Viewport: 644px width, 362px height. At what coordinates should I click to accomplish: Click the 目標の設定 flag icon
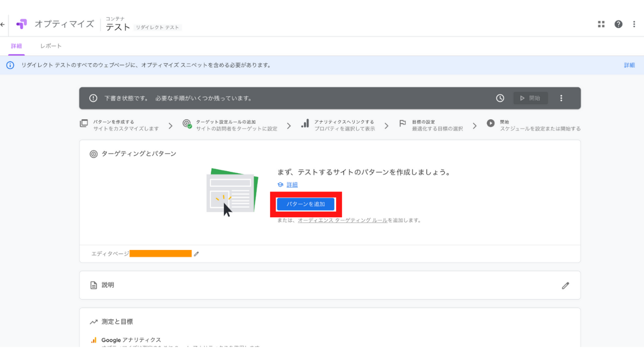[403, 123]
